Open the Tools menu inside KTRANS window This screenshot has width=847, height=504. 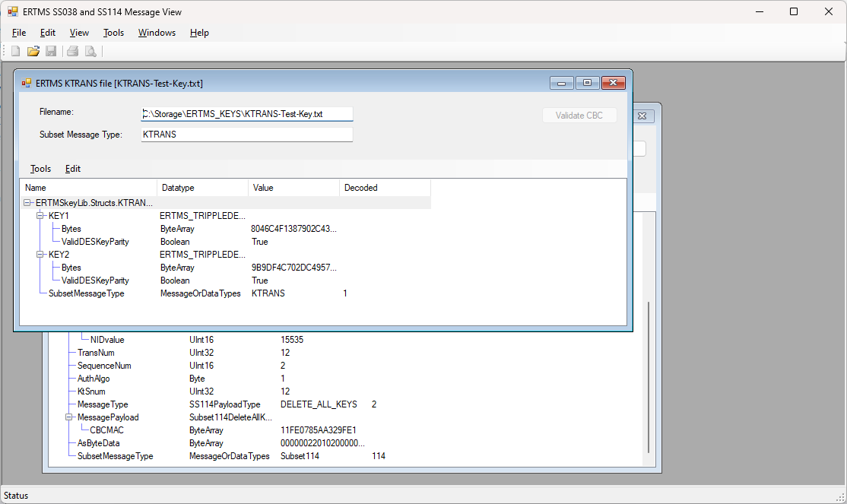click(40, 169)
